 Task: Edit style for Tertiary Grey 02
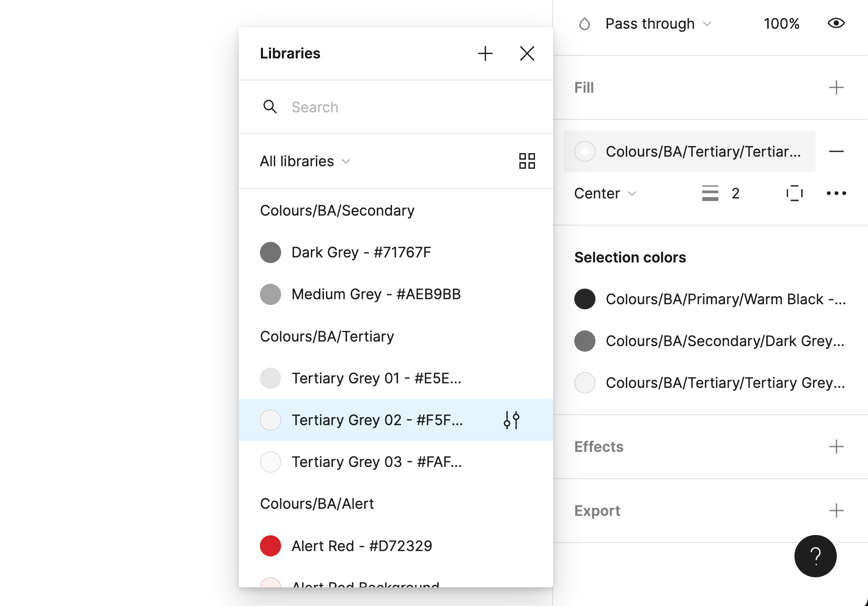pos(511,420)
